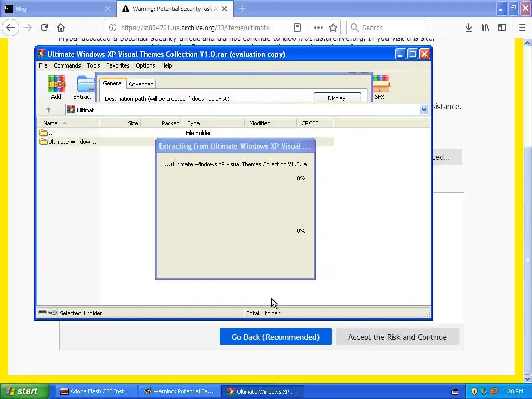Screen dimensions: 532x399
Task: Click the browser home icon
Action: pyautogui.click(x=61, y=28)
